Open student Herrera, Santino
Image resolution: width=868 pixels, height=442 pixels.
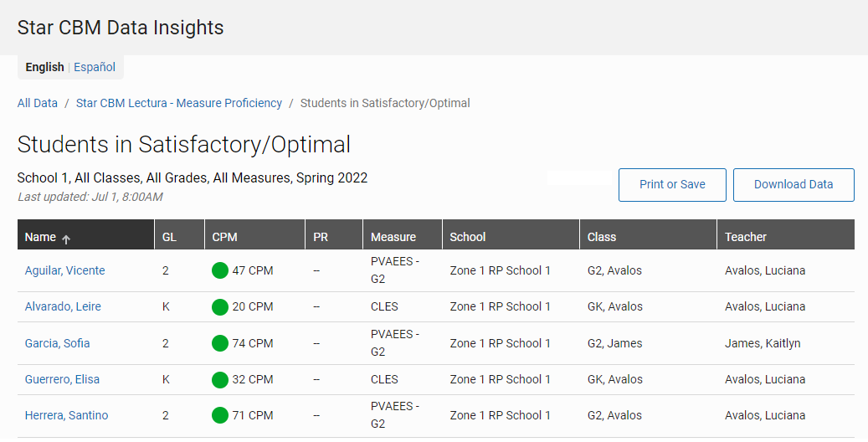(x=66, y=415)
